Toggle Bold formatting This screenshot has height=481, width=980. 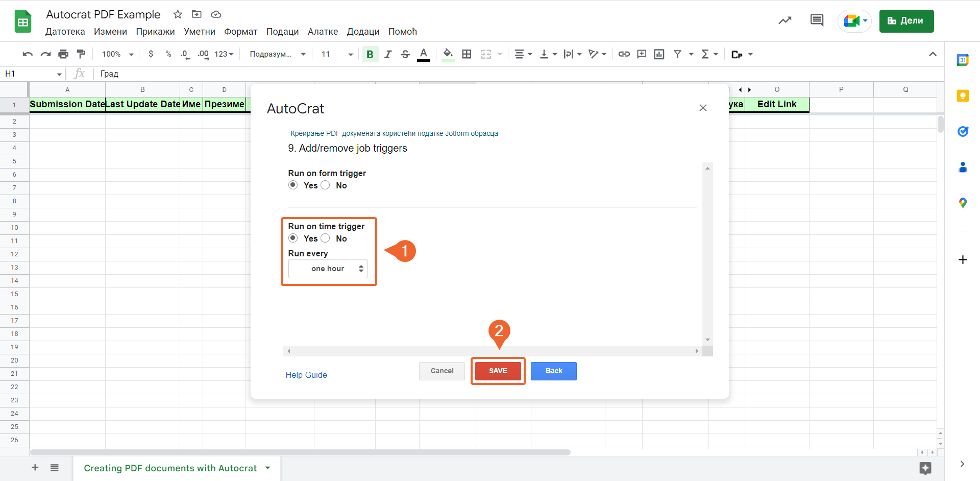point(370,54)
